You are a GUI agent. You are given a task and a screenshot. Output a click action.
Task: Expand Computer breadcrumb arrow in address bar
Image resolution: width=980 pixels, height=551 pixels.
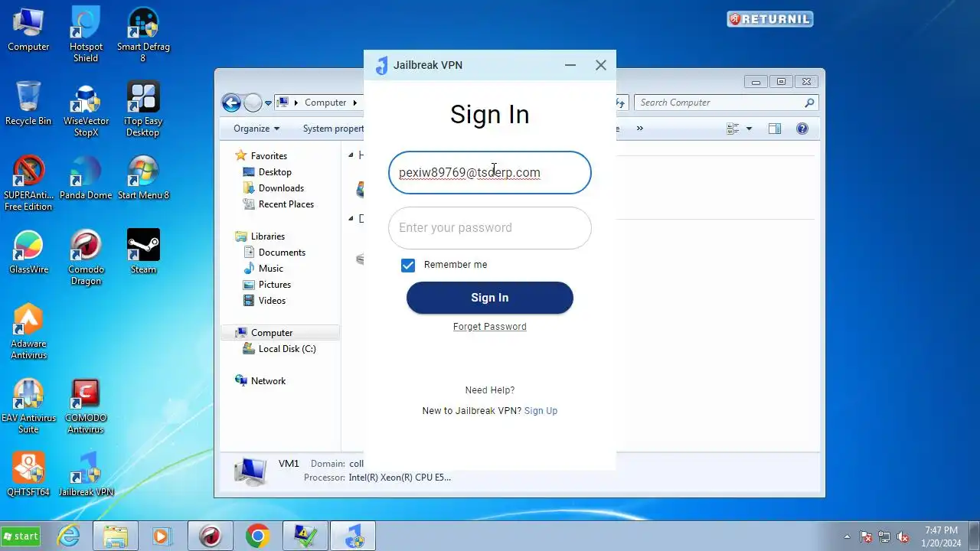click(354, 103)
